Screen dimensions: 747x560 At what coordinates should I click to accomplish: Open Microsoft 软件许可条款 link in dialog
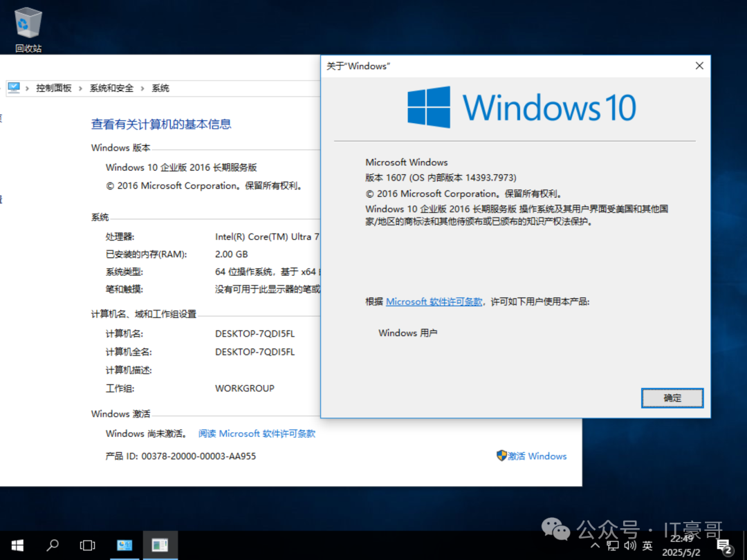tap(434, 301)
